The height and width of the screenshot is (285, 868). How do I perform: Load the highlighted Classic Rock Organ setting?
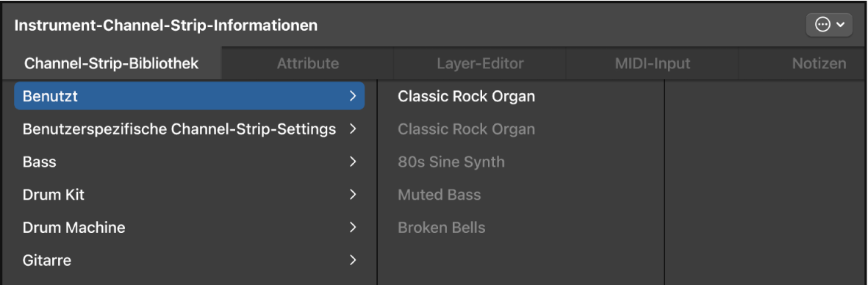[x=466, y=96]
